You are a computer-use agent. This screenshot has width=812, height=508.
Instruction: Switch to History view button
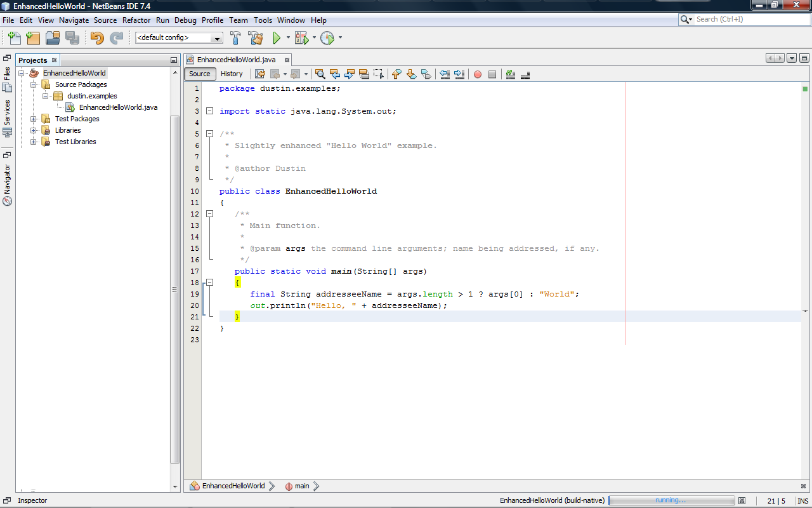[x=232, y=74]
